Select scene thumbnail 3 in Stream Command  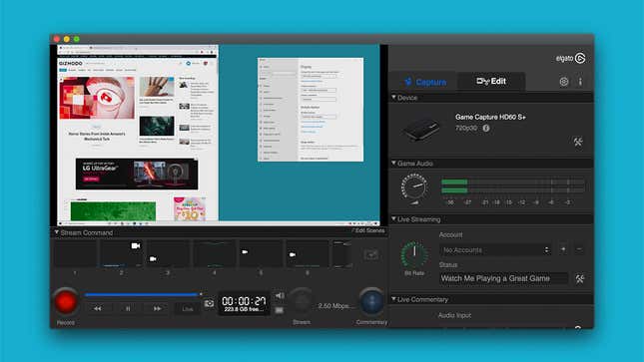tap(168, 254)
